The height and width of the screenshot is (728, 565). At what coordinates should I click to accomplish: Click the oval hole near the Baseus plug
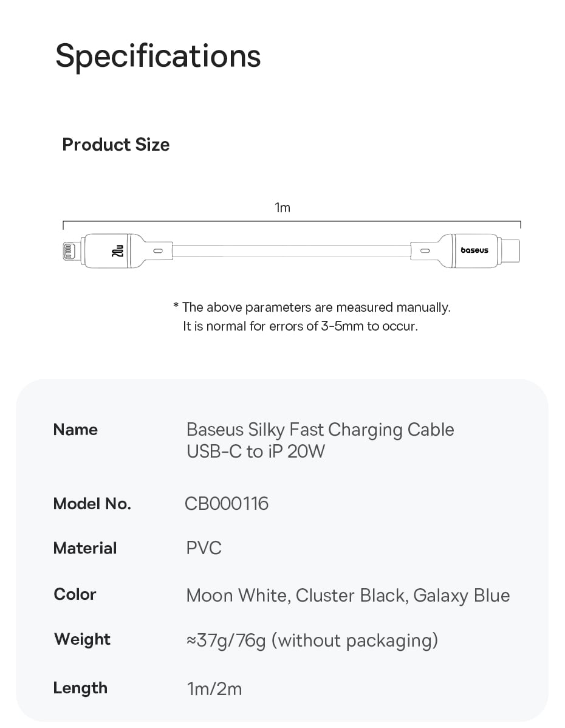pyautogui.click(x=425, y=250)
